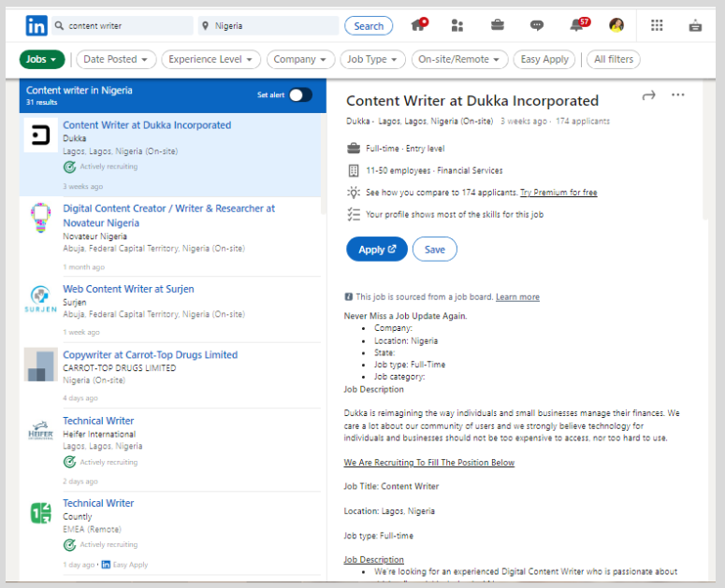Open the more options ellipsis menu
The width and height of the screenshot is (725, 588).
(x=678, y=94)
